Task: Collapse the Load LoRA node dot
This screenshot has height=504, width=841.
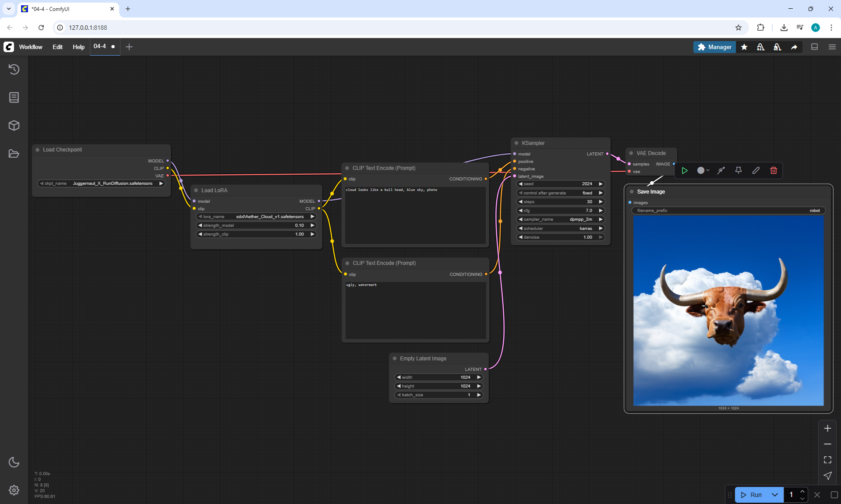Action: (196, 190)
